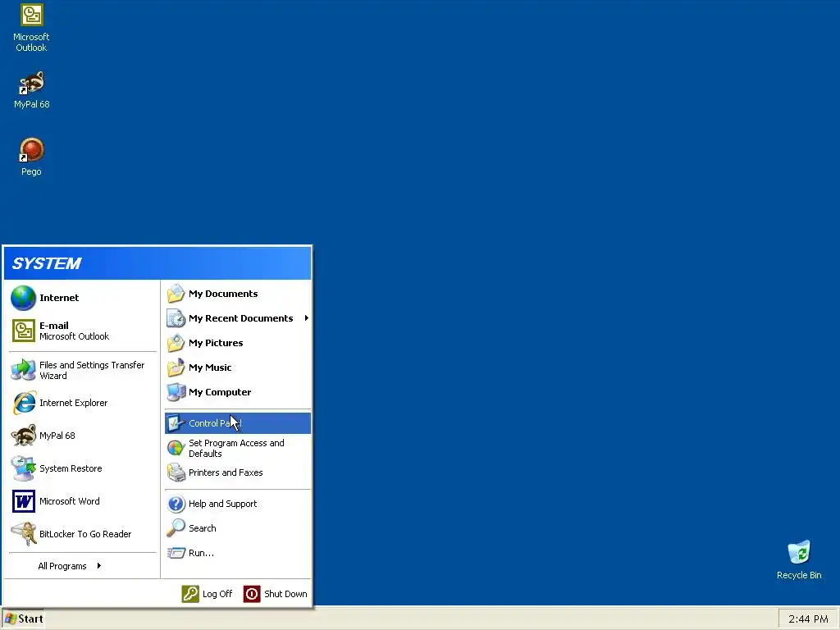Open the All Programs menu label
Screen dimensions: 840x630
pyautogui.click(x=62, y=566)
